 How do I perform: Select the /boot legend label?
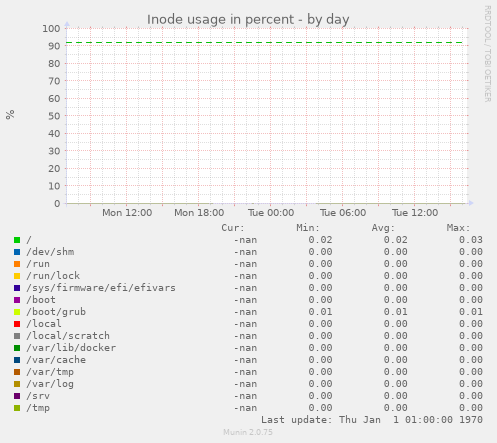(x=41, y=300)
